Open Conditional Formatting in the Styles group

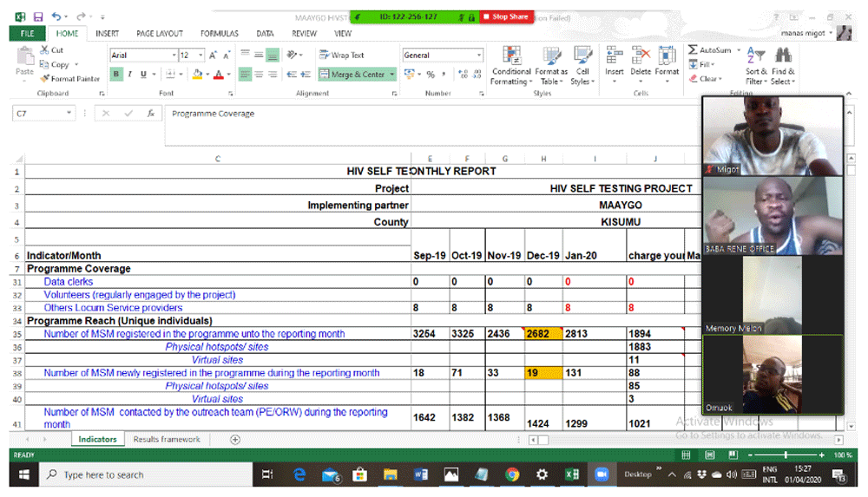click(510, 65)
